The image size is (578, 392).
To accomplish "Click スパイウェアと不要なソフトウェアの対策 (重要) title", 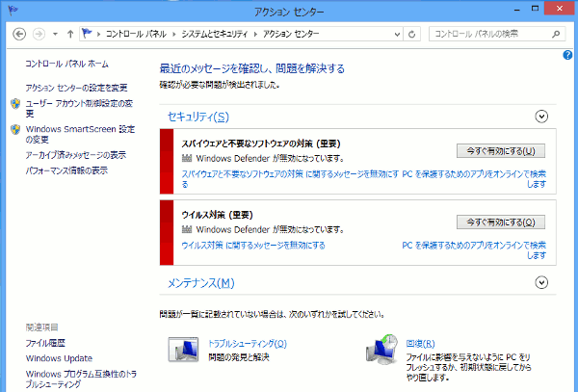I will coord(261,144).
